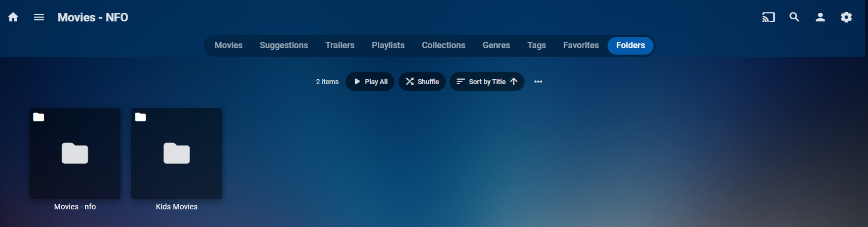Click the '2 Items' count text

[x=327, y=82]
